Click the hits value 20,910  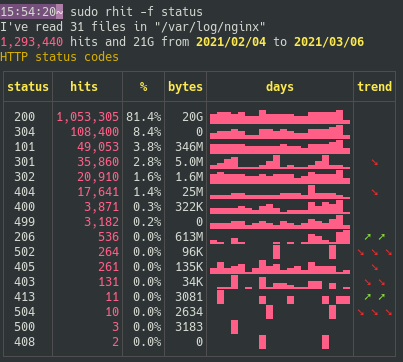tap(98, 177)
